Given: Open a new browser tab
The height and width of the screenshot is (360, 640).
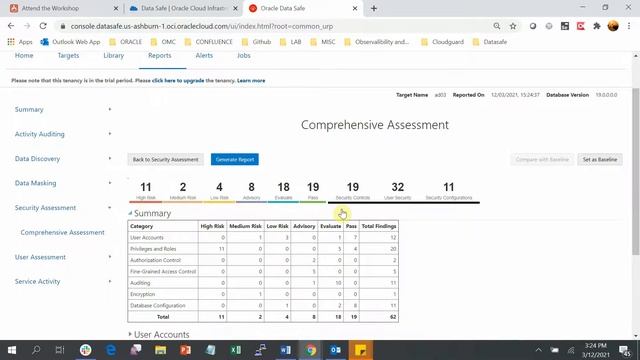Looking at the screenshot, I should point(373,8).
